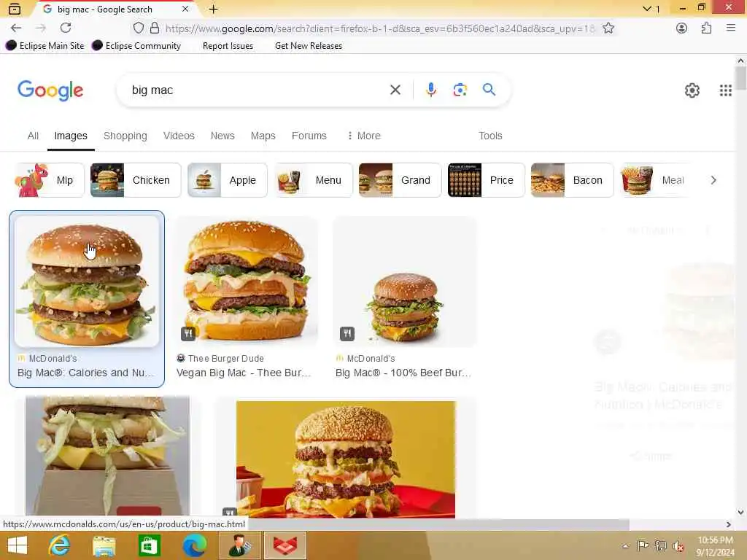Screen dimensions: 747x560
Task: Expand the More search categories menu
Action: [363, 136]
